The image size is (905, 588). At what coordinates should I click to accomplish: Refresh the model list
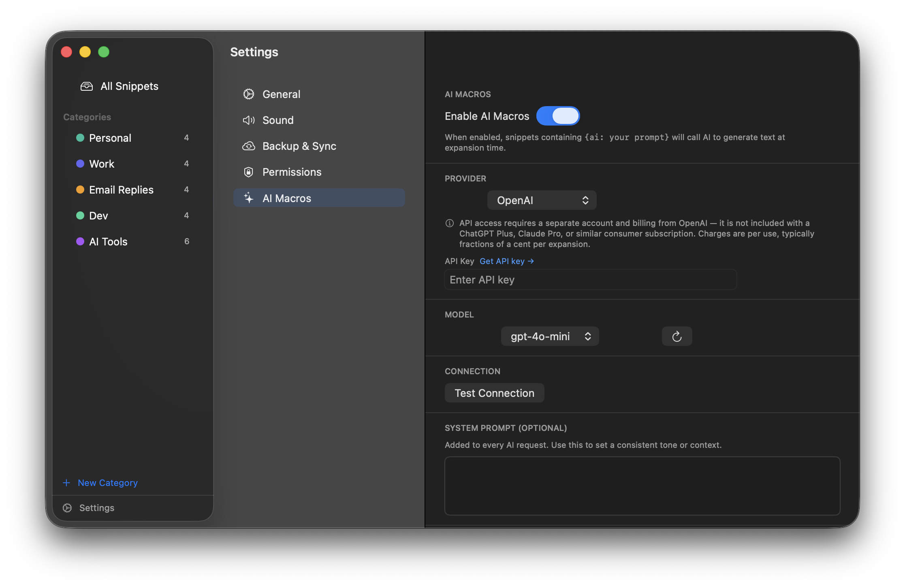point(677,336)
